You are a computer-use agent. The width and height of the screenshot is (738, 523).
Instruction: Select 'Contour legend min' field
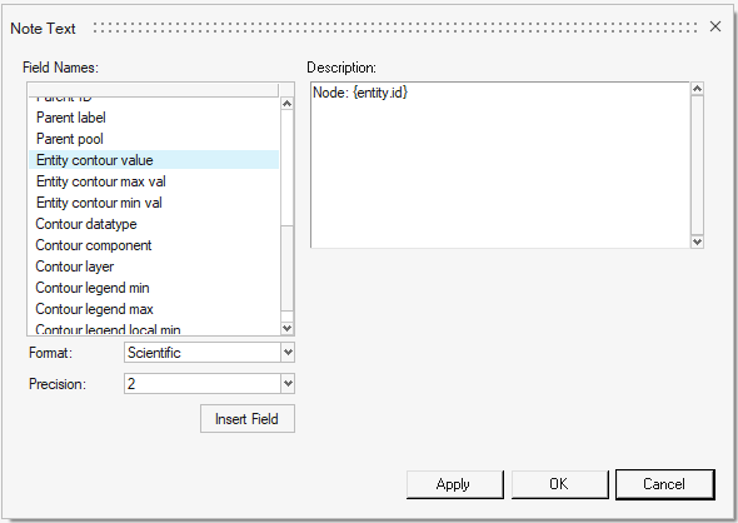93,288
